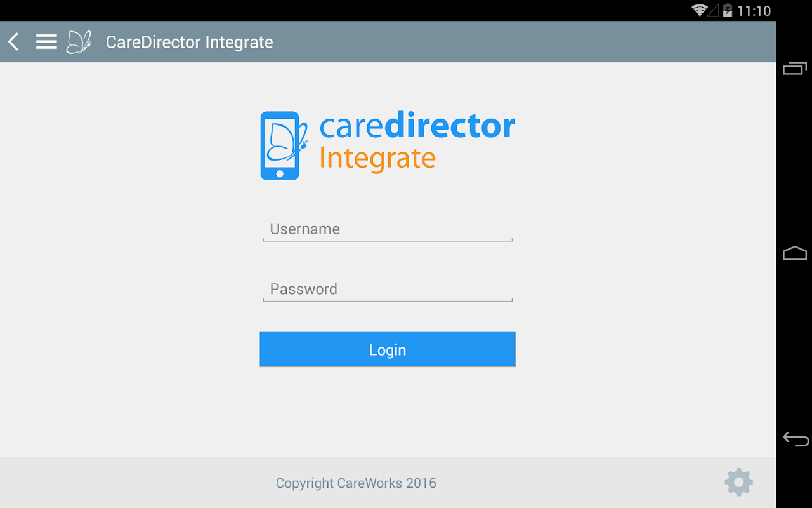Viewport: 812px width, 508px height.
Task: Tap the back arrow in the header
Action: (x=13, y=42)
